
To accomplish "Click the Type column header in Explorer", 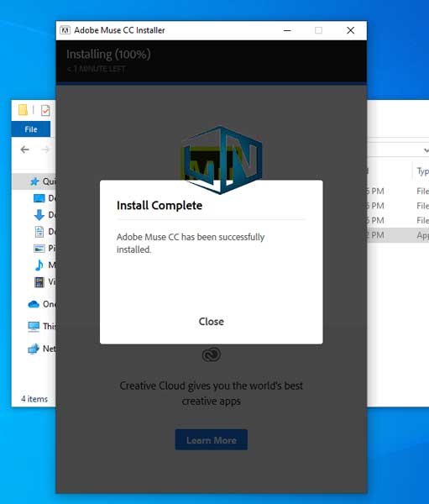I will (x=421, y=171).
